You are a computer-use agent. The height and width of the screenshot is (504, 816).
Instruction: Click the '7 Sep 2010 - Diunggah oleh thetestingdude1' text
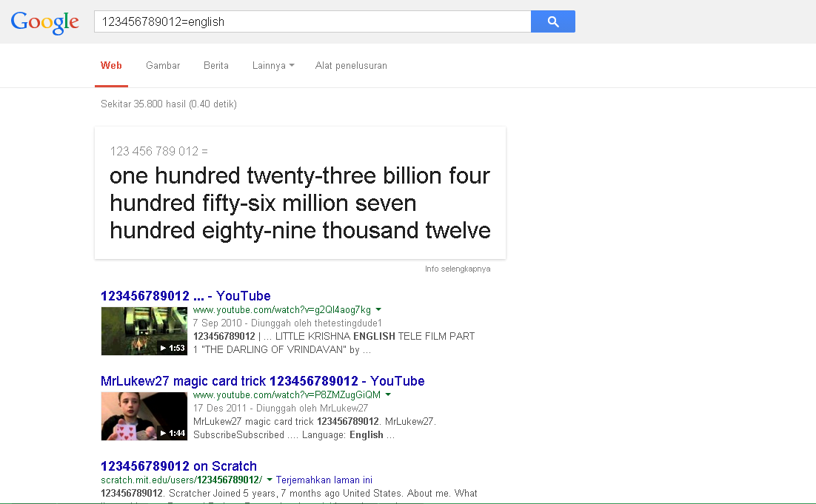click(287, 323)
